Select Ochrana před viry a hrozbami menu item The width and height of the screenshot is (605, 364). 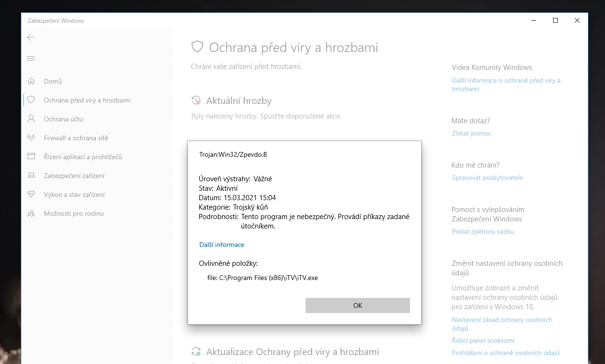(87, 100)
